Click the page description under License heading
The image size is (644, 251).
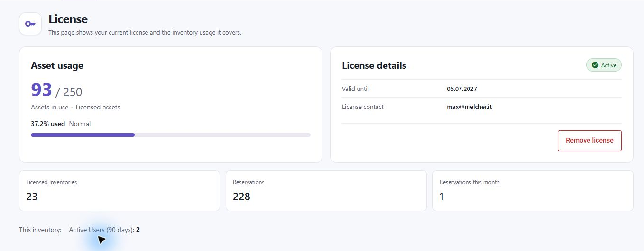(x=145, y=33)
